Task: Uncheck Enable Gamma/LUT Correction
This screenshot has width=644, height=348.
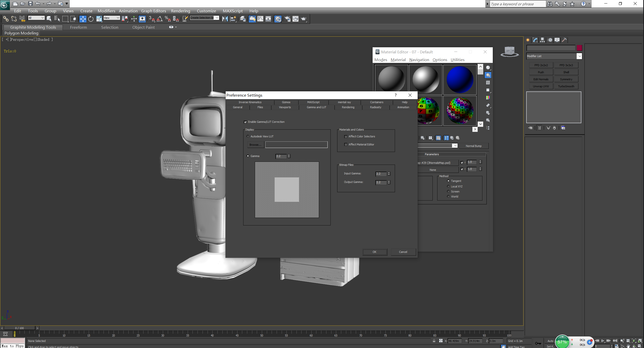Action: click(245, 122)
